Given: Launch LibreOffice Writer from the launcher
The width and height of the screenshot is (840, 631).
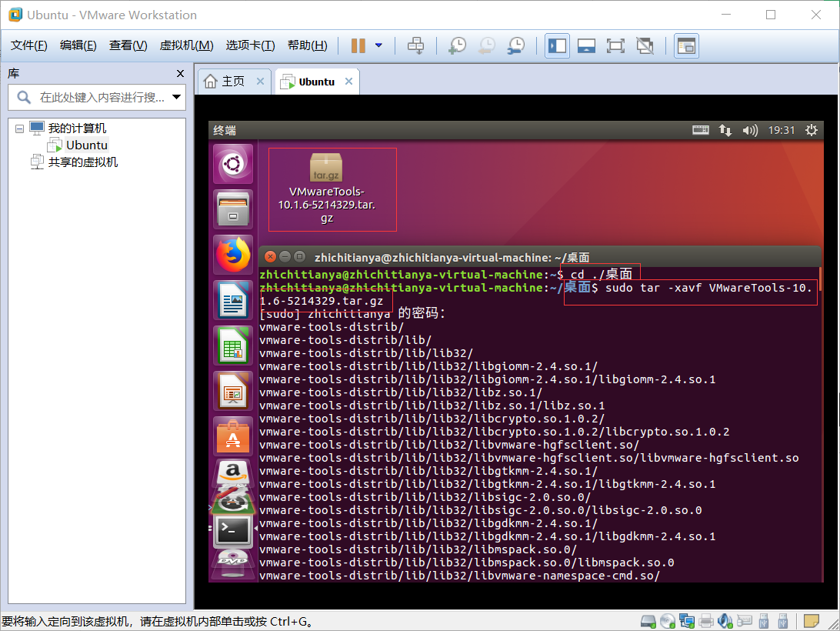Looking at the screenshot, I should point(233,300).
